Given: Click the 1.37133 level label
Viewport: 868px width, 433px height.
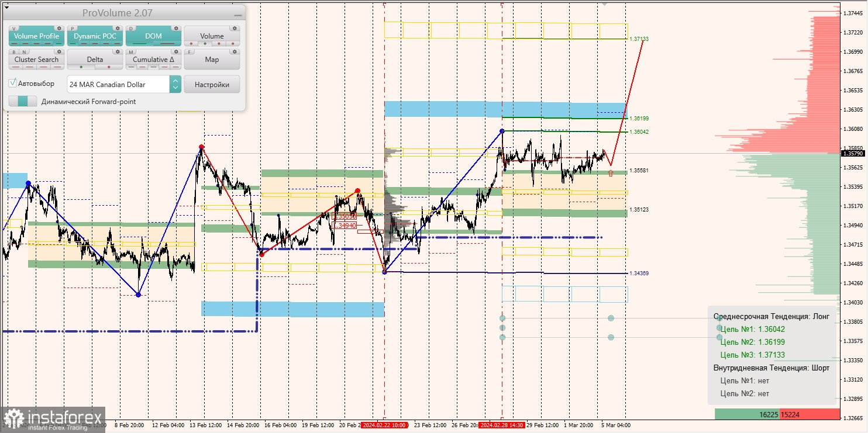Looking at the screenshot, I should tap(639, 39).
